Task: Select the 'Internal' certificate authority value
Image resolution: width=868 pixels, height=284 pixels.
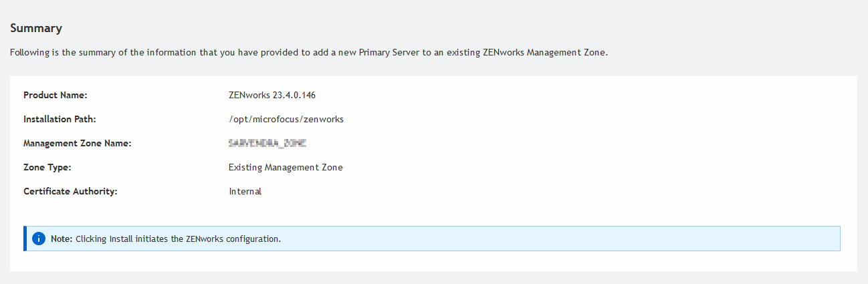Action: (x=245, y=191)
